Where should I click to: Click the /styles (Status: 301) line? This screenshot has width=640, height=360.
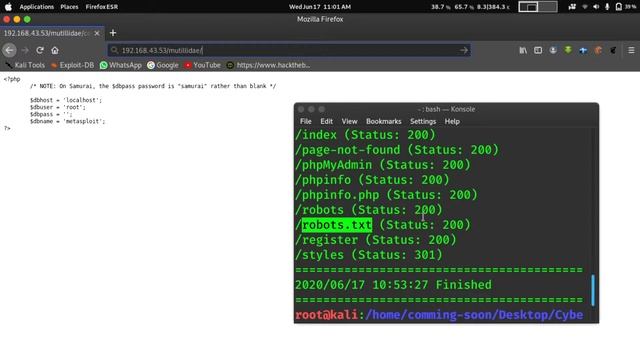pos(369,255)
